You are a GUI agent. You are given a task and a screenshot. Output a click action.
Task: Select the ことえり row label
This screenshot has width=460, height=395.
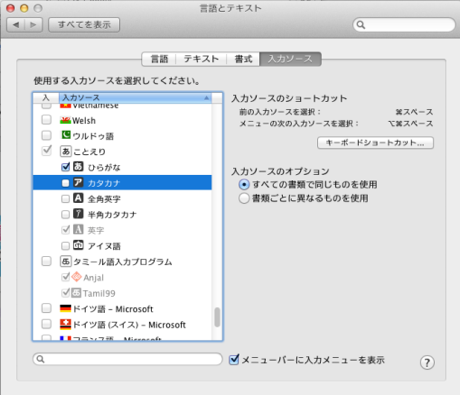[89, 152]
